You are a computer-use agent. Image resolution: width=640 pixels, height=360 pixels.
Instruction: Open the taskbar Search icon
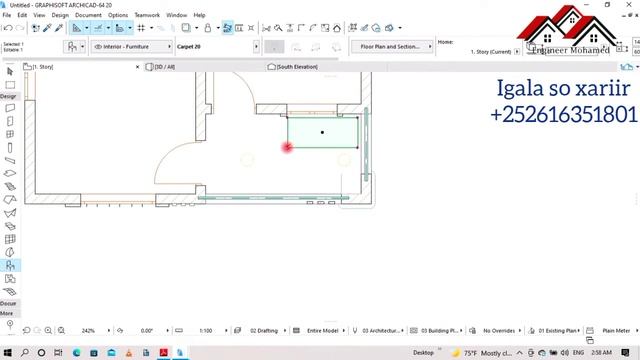(24, 352)
